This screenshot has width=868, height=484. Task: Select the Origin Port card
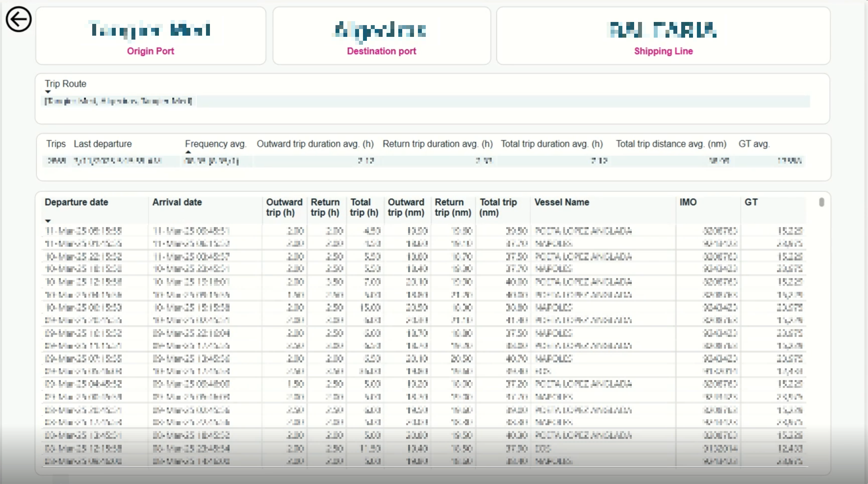(151, 36)
